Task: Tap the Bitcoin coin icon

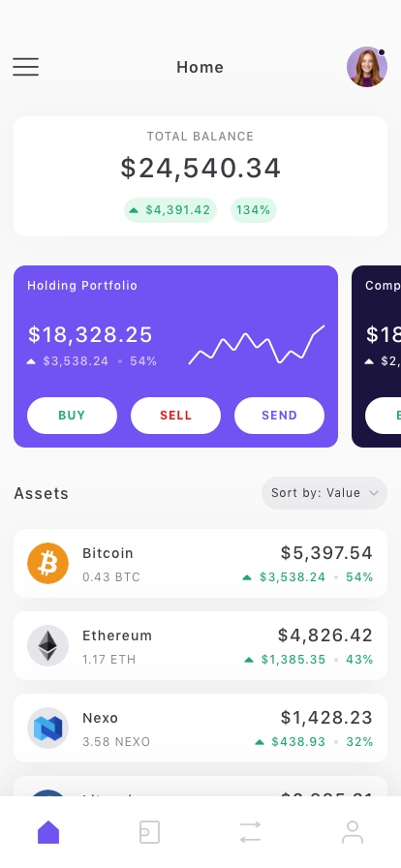Action: (48, 563)
